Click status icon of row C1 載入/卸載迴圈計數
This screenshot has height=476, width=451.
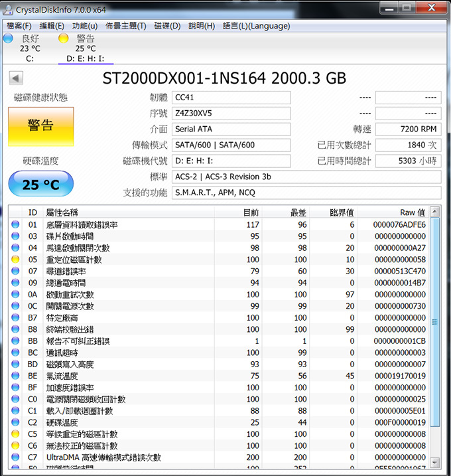pos(15,410)
